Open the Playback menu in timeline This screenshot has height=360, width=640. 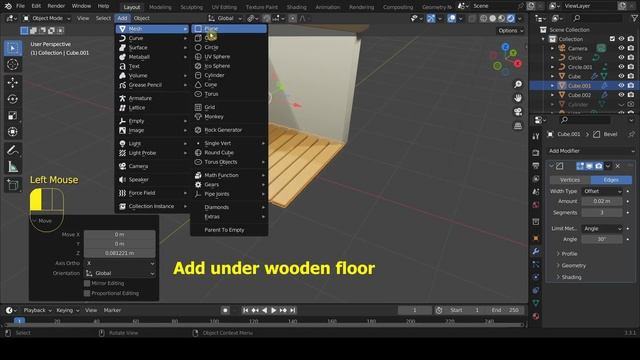[x=38, y=310]
